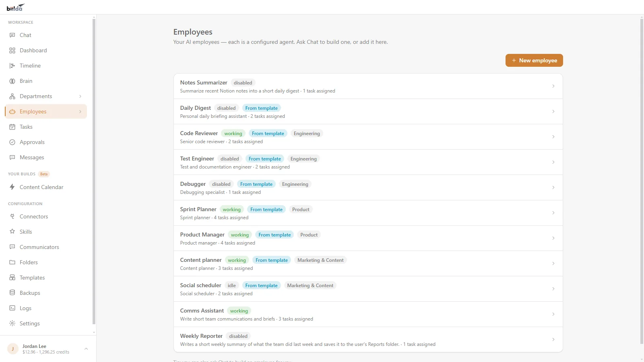The width and height of the screenshot is (644, 362).
Task: Expand the Departments submenu chevron
Action: click(x=80, y=96)
